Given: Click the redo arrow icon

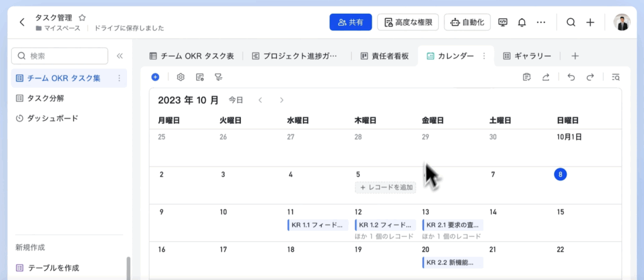Looking at the screenshot, I should pos(590,77).
